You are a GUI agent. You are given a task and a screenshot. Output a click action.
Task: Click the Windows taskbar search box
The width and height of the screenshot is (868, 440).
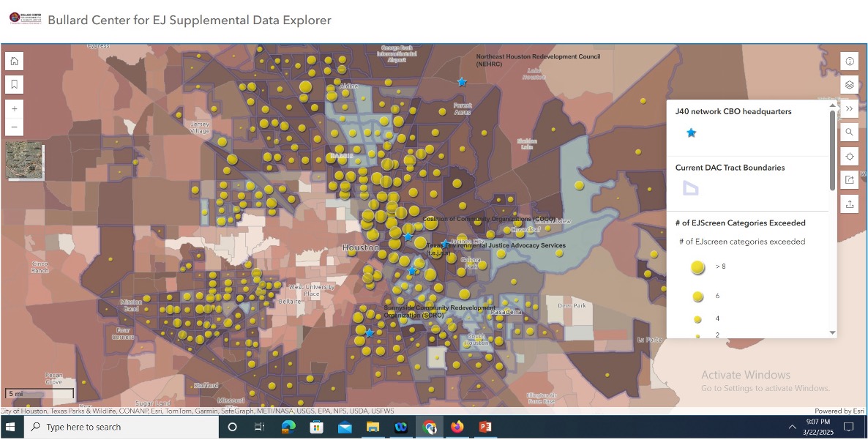click(x=121, y=427)
